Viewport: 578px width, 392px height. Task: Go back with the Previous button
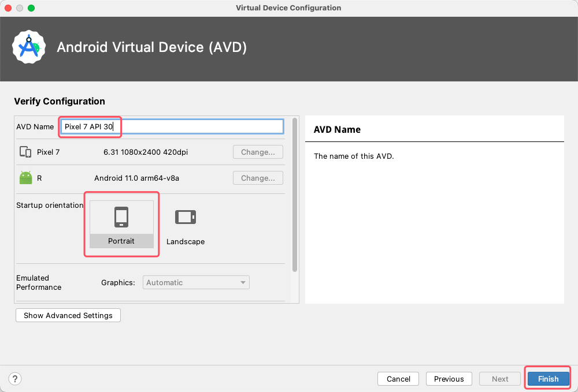tap(449, 379)
